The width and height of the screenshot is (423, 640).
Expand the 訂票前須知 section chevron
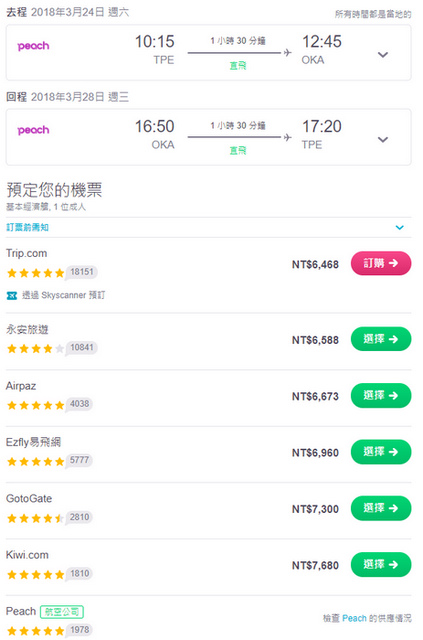(x=400, y=227)
